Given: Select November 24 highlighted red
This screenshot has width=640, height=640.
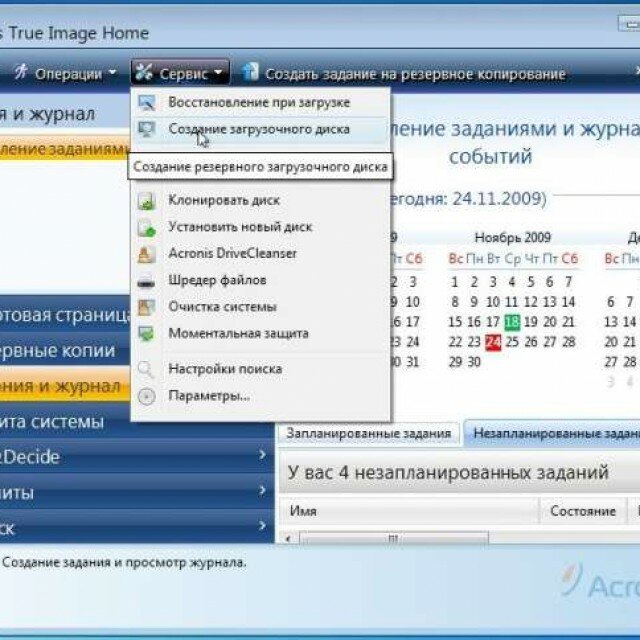Looking at the screenshot, I should pos(493,342).
